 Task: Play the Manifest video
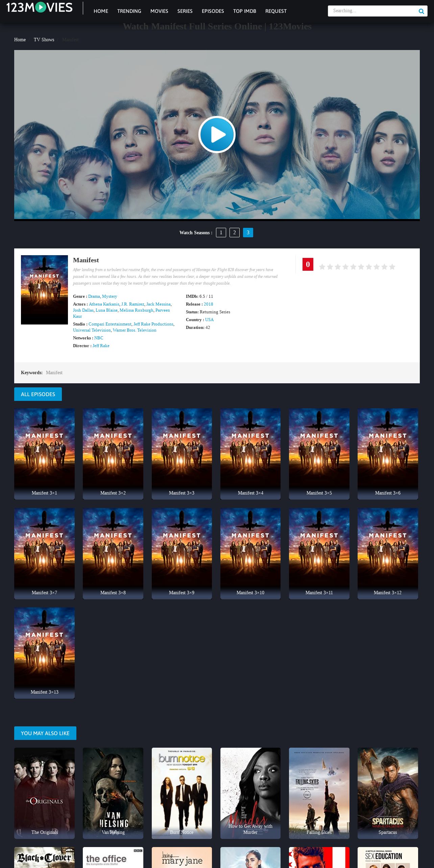pyautogui.click(x=217, y=135)
